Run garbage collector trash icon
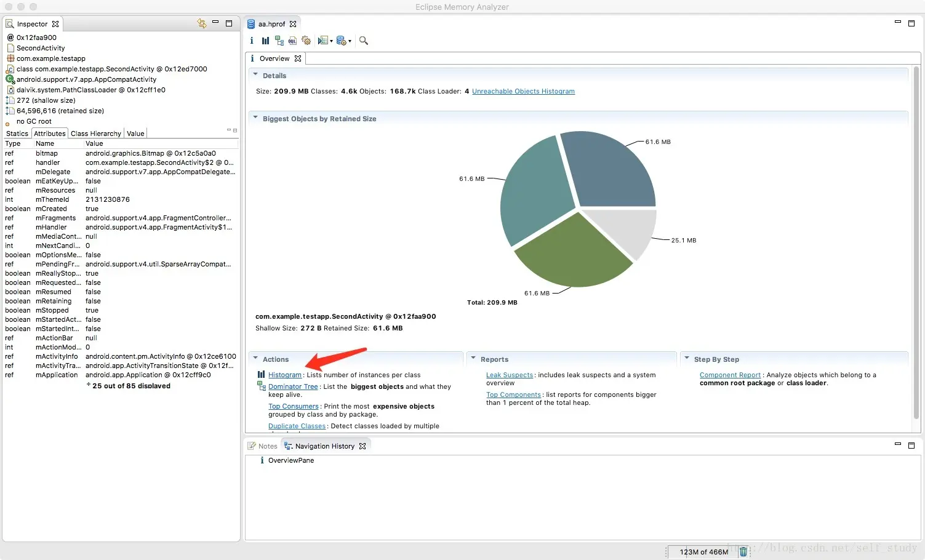925x560 pixels. tap(743, 552)
